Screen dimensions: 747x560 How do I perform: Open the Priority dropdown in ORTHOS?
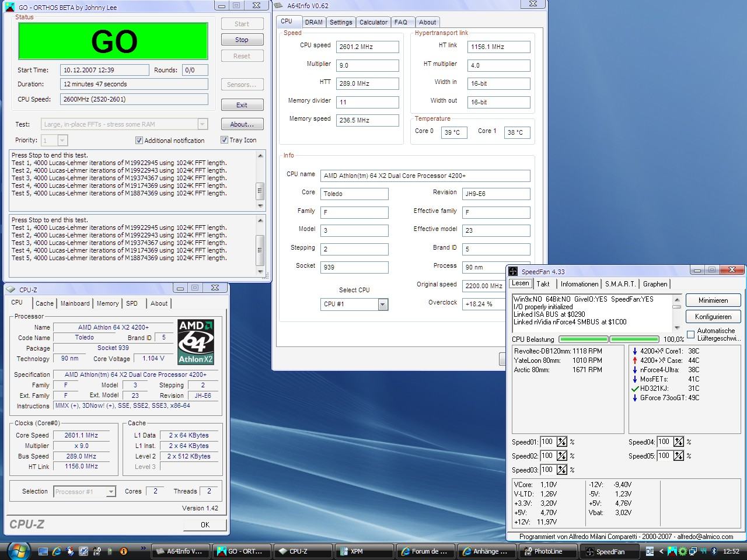click(x=62, y=141)
